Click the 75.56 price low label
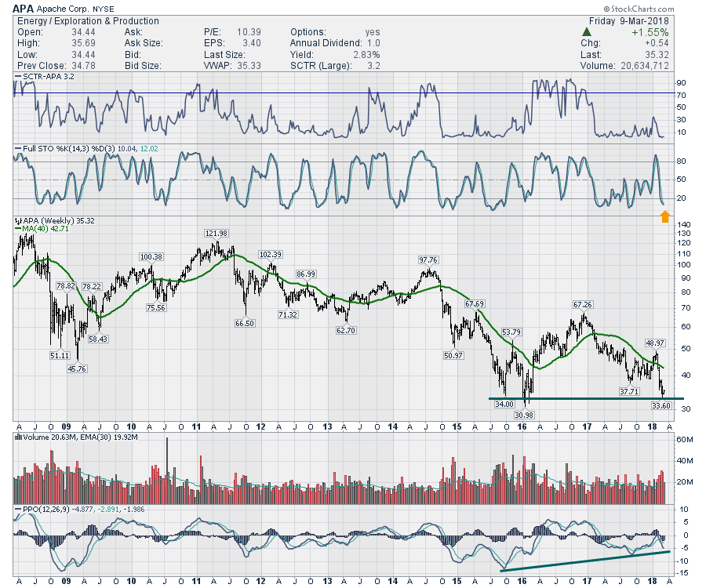 tap(155, 308)
